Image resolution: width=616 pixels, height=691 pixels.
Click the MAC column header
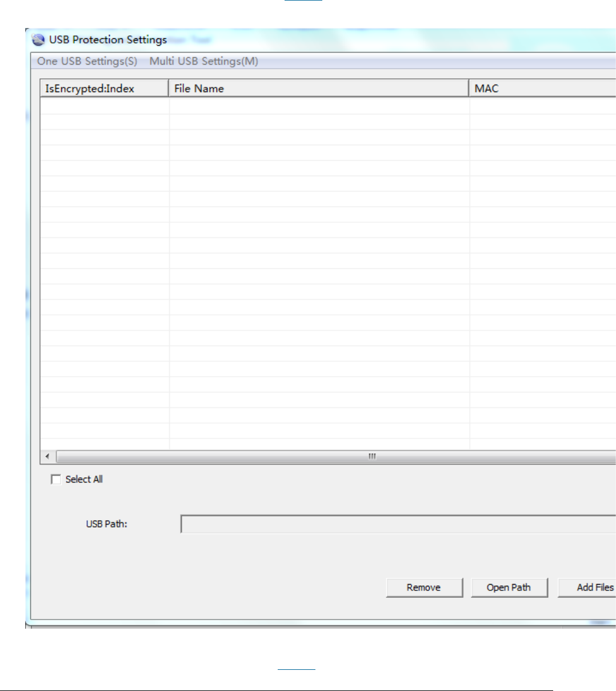543,89
